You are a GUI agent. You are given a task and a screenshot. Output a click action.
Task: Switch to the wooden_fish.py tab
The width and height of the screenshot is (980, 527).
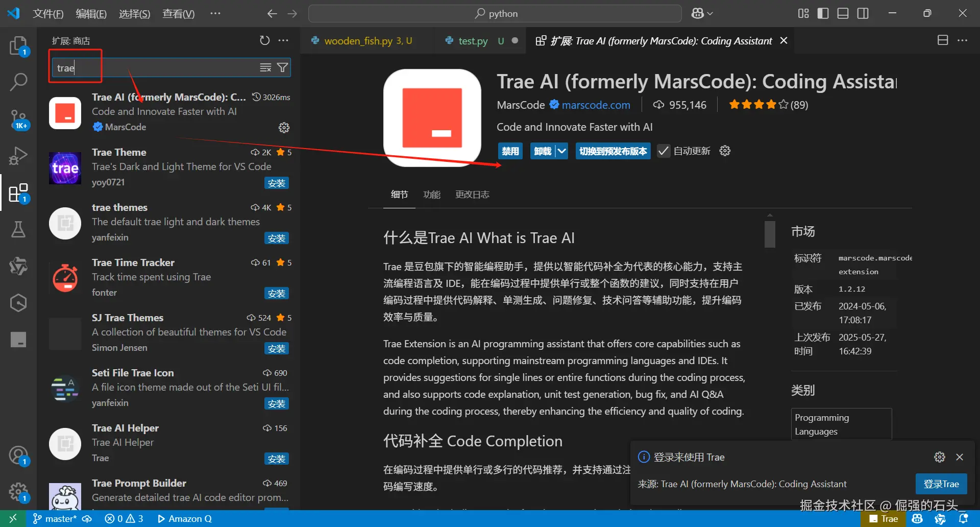click(x=367, y=40)
